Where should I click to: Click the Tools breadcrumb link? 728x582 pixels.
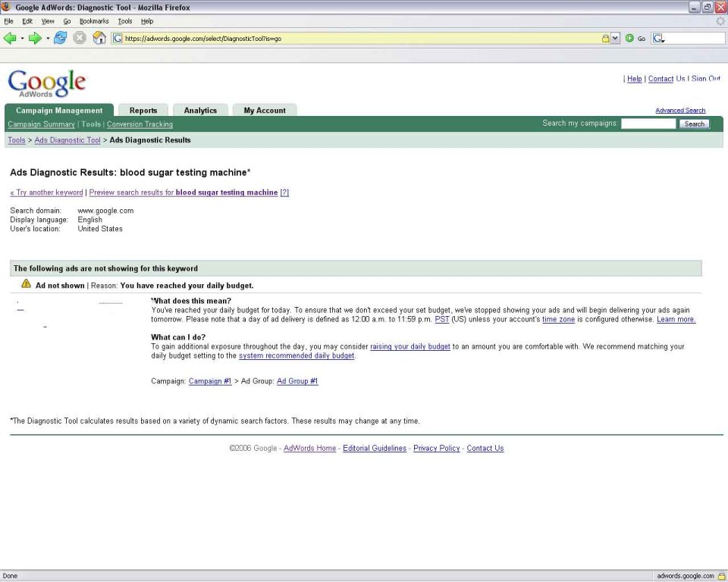17,140
